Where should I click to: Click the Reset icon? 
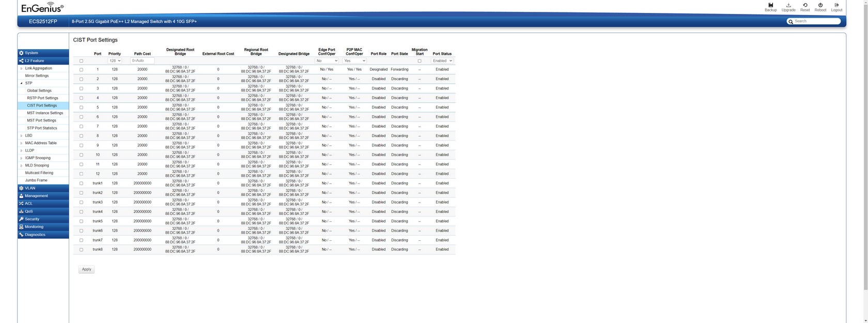(805, 5)
